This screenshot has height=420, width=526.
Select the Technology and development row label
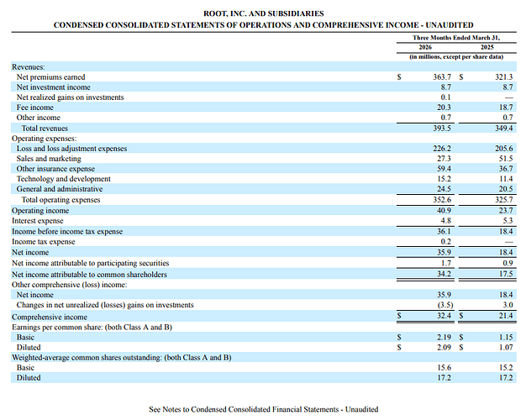[63, 179]
